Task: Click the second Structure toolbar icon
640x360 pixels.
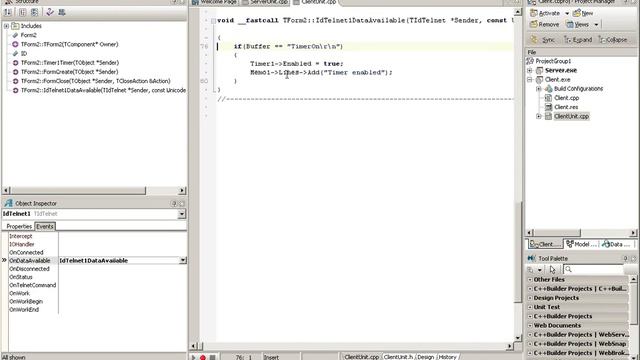Action: [22, 12]
